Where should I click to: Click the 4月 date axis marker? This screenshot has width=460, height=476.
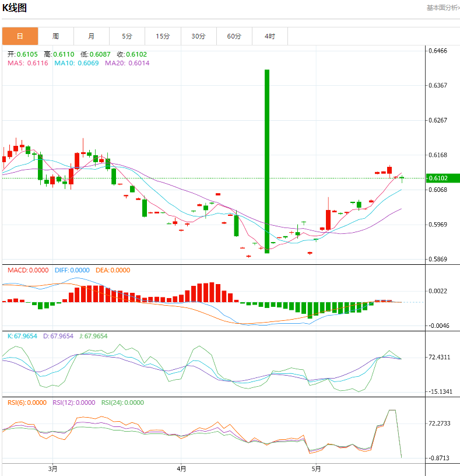click(181, 468)
